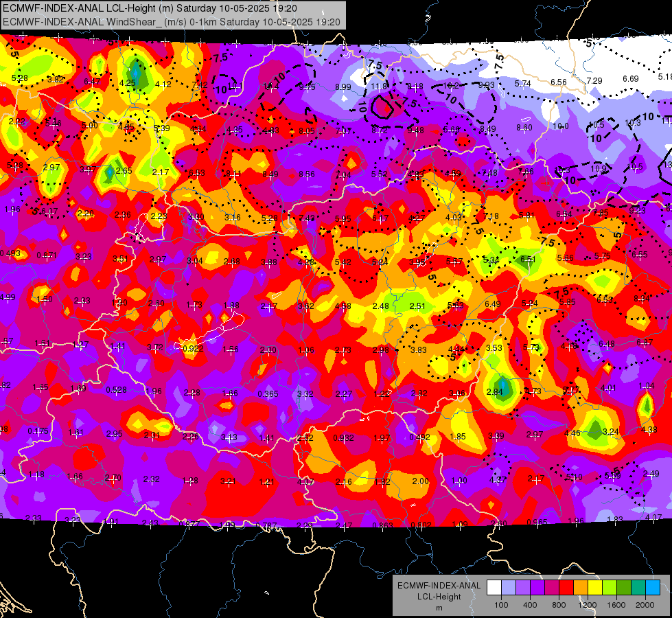
Task: Click the wind shear value 6.51
Action: 528,259
